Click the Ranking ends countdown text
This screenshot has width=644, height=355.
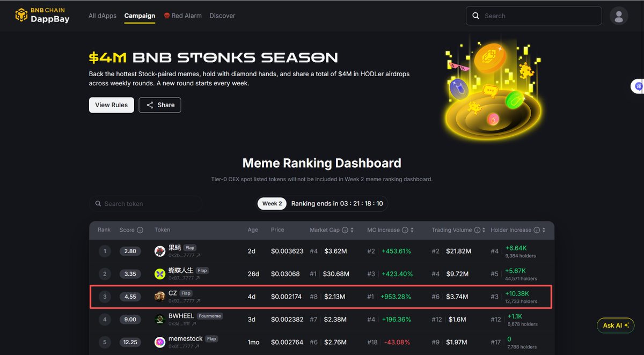337,204
